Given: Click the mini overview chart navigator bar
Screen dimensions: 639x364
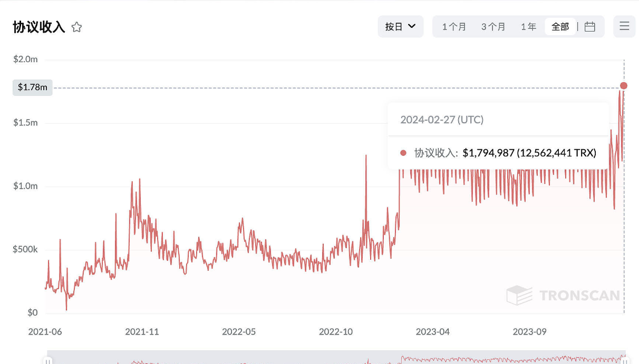Looking at the screenshot, I should tap(336, 358).
